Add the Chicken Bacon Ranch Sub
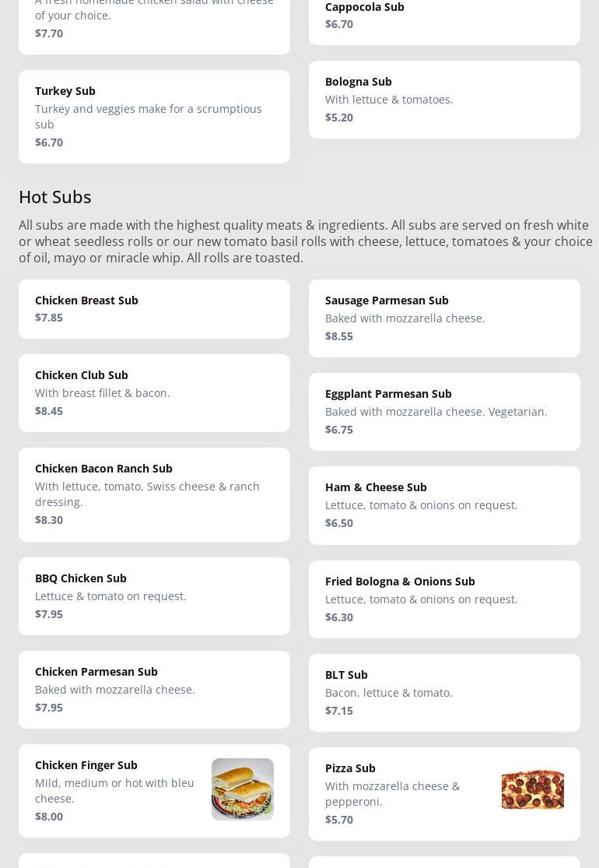599x868 pixels. point(103,469)
